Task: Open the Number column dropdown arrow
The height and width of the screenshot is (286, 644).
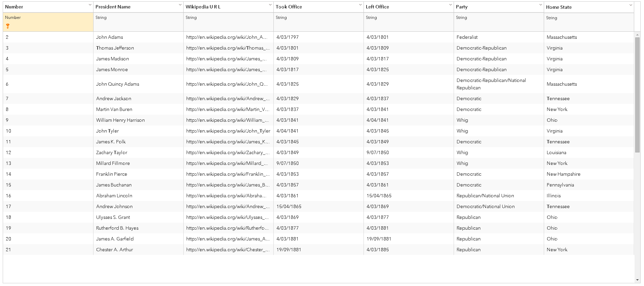Action: tap(90, 5)
